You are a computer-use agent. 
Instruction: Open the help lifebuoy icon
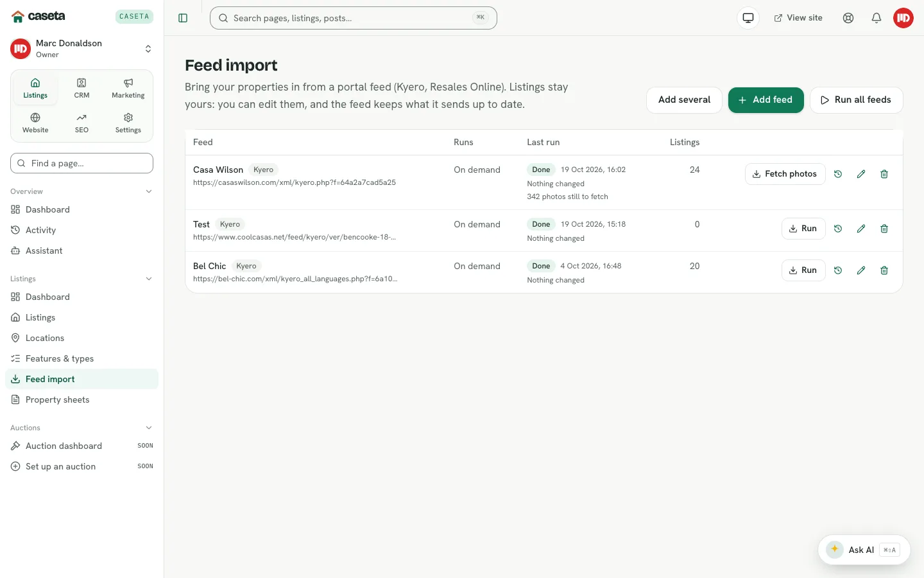[x=848, y=18]
